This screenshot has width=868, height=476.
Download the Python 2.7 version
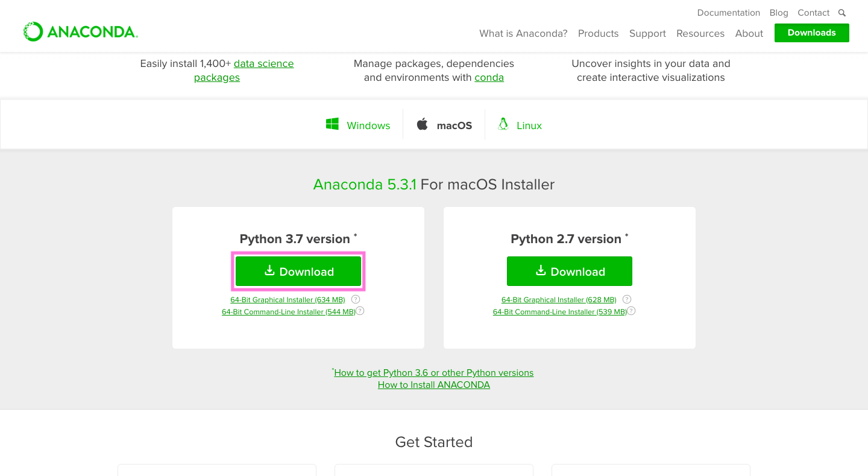[570, 271]
